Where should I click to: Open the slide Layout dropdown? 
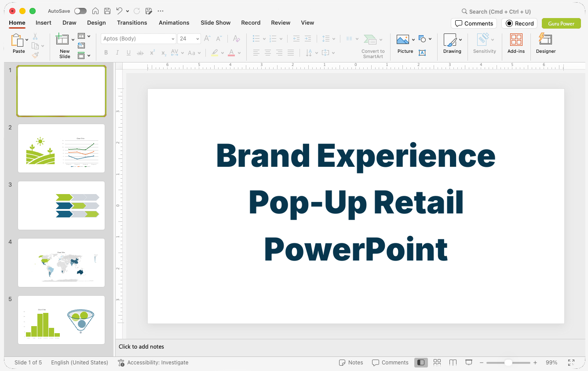click(x=84, y=36)
